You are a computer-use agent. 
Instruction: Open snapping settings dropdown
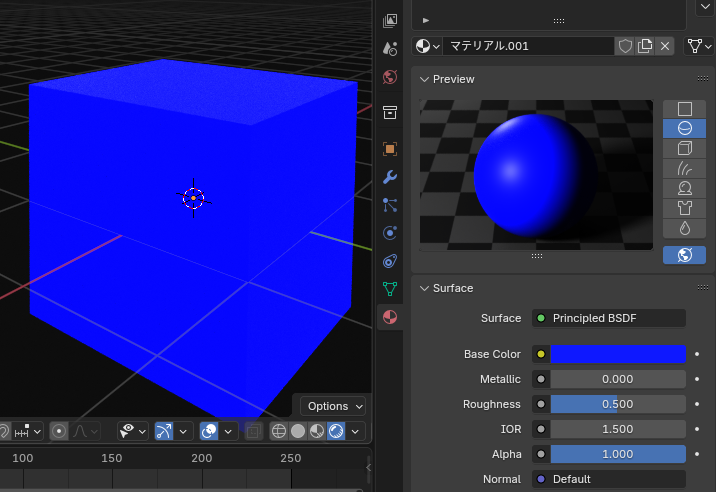(28, 431)
